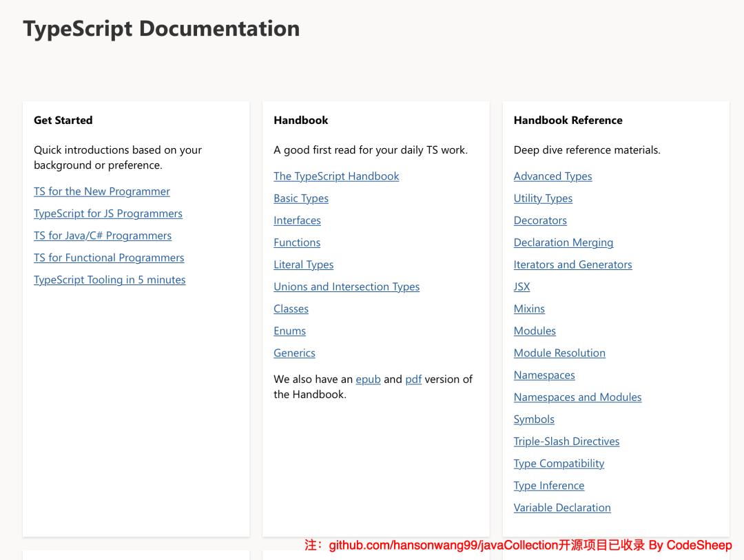Viewport: 744px width, 560px height.
Task: Visit the Generics handbook page
Action: point(294,353)
